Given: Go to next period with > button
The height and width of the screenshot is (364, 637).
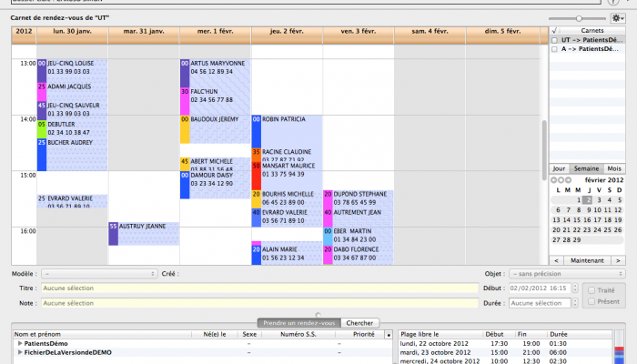Looking at the screenshot, I should pyautogui.click(x=618, y=260).
